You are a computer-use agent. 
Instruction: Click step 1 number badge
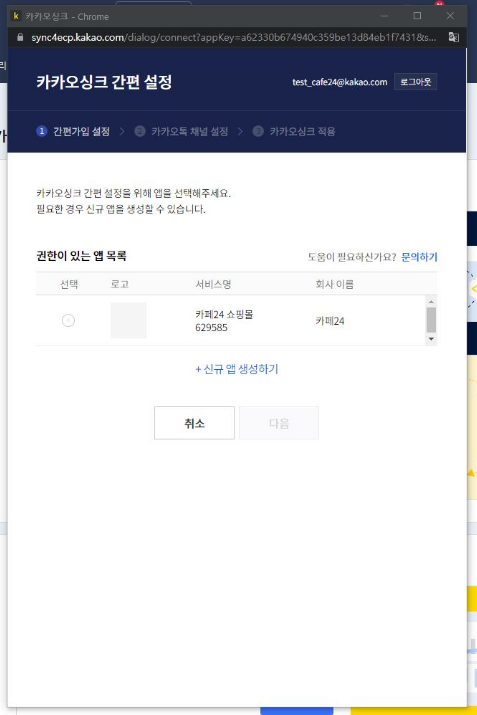click(x=41, y=131)
